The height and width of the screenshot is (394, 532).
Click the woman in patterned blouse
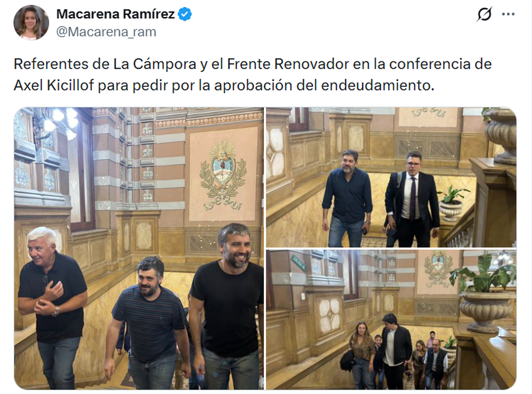click(363, 355)
